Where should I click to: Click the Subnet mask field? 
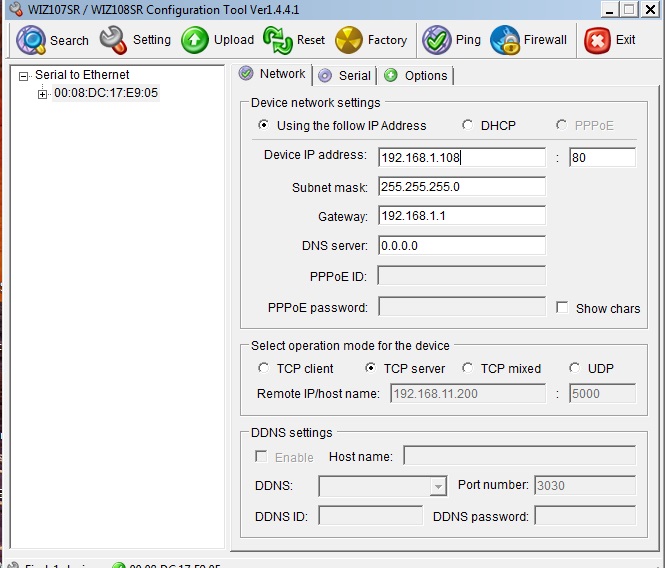(462, 187)
